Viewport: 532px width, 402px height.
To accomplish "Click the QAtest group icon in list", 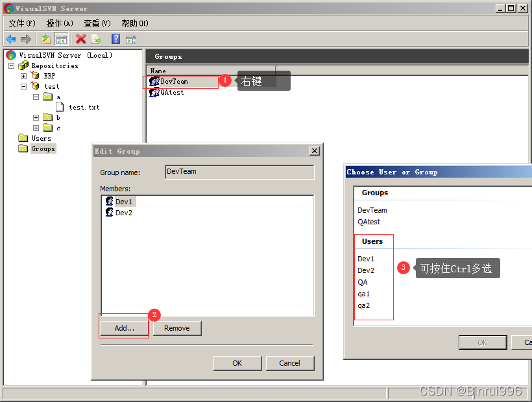I will pyautogui.click(x=154, y=92).
